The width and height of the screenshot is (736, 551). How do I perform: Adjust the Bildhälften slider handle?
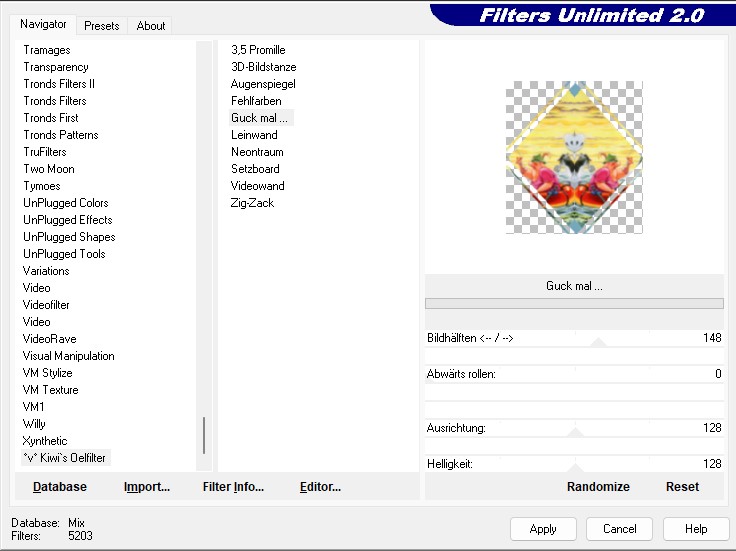pyautogui.click(x=598, y=342)
